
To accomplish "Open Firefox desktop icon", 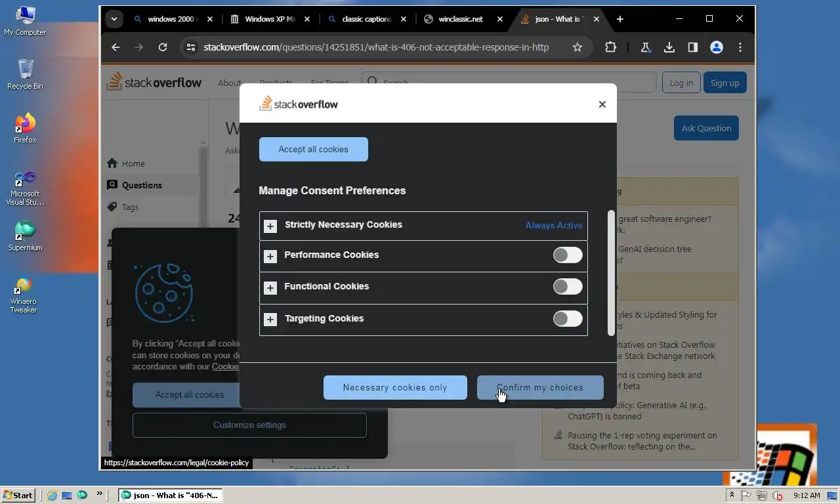I will coord(25,128).
